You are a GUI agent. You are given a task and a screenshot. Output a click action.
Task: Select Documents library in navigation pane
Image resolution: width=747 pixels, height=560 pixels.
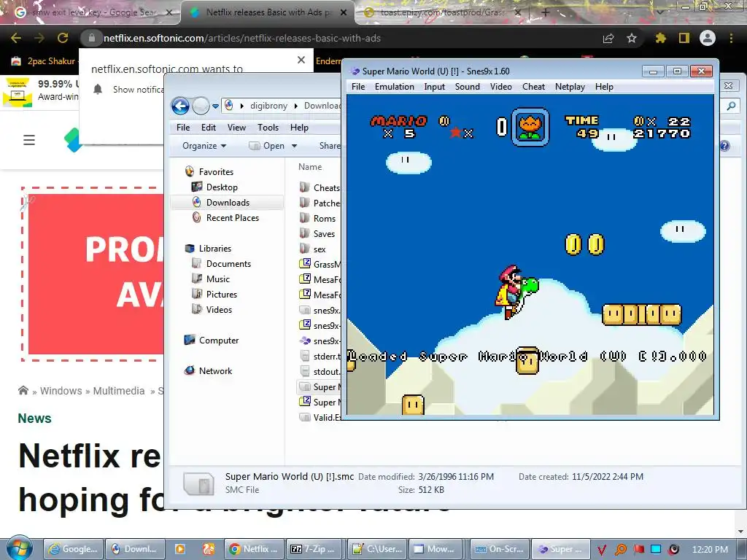click(x=221, y=263)
